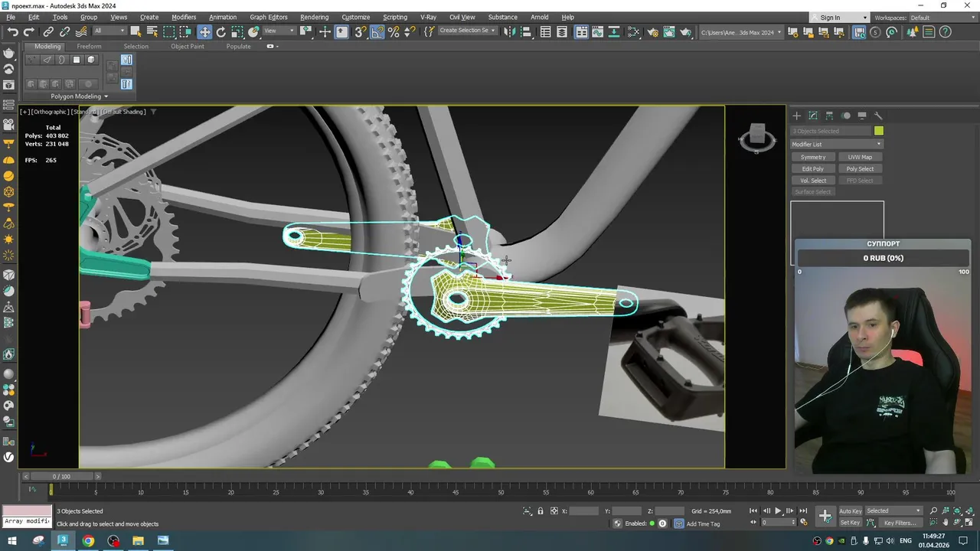Open key mode Selected dropdown
Viewport: 980px width, 551px height.
[x=893, y=511]
